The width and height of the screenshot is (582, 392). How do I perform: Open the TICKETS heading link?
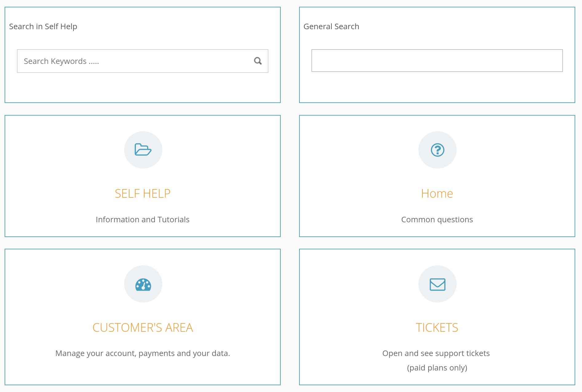(437, 328)
